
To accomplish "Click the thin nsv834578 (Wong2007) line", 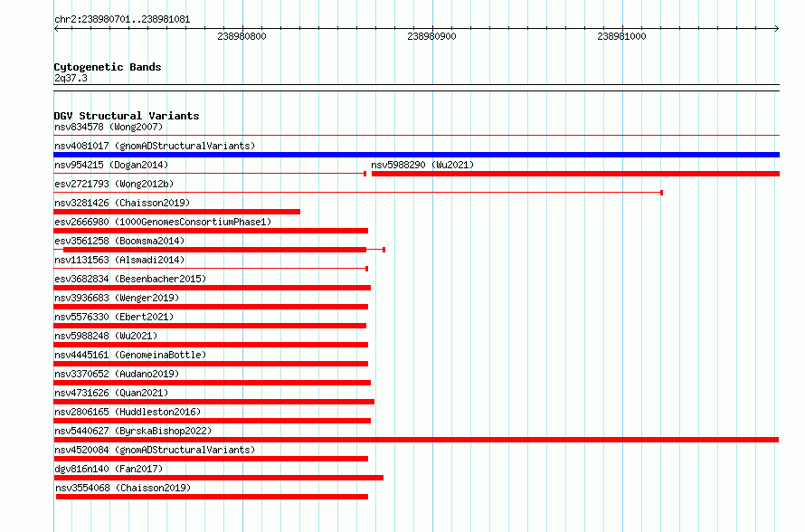I will tap(416, 136).
